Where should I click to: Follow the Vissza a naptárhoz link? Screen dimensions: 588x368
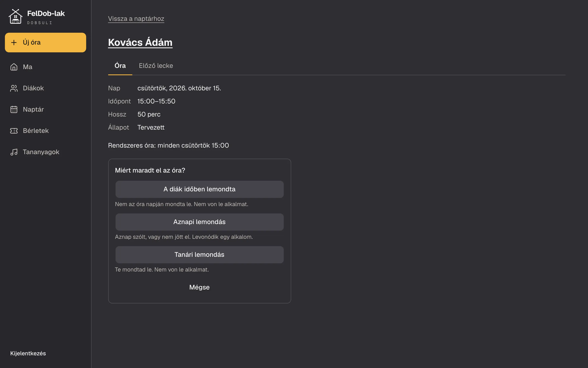(x=136, y=19)
